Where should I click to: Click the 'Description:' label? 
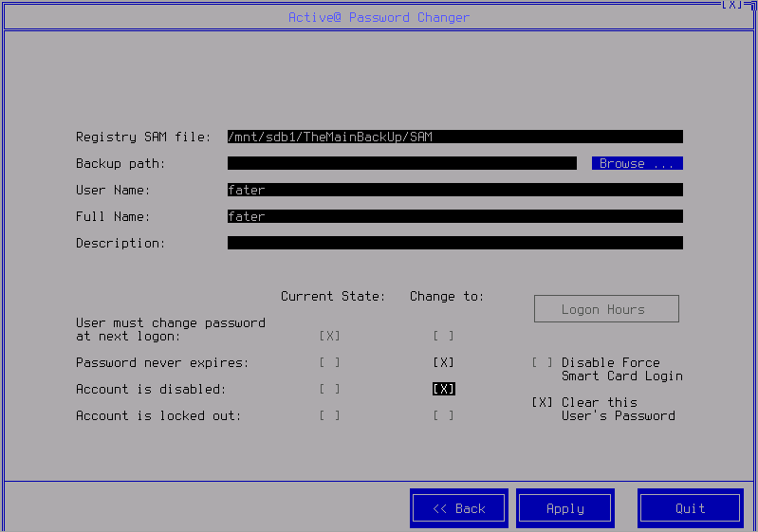click(x=120, y=243)
